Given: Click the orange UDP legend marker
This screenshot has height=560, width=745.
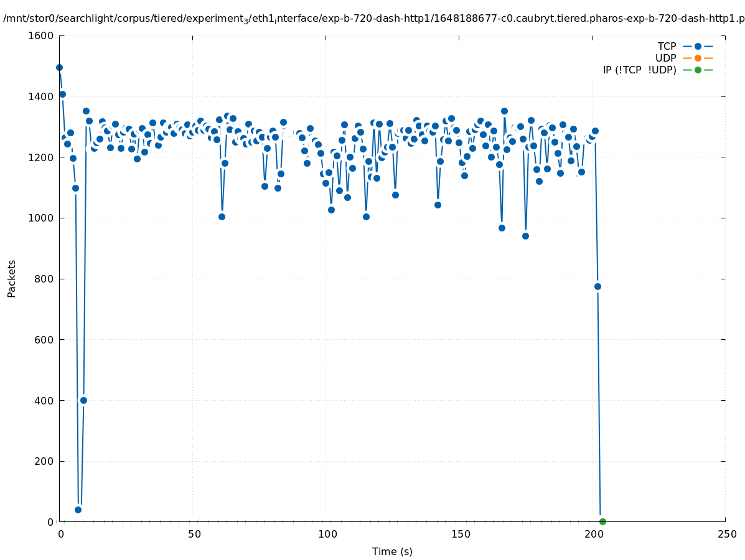Looking at the screenshot, I should click(698, 58).
